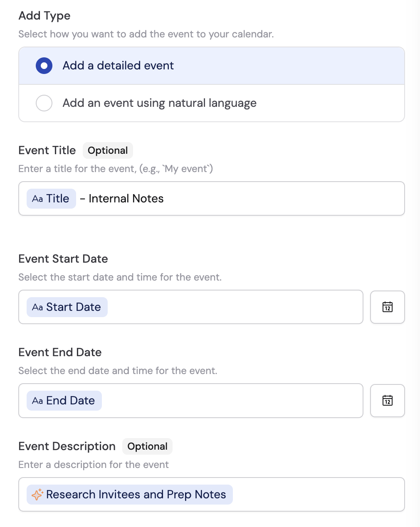Open the calendar picker for Event End Date
Screen dimensions: 420x527
tap(387, 400)
